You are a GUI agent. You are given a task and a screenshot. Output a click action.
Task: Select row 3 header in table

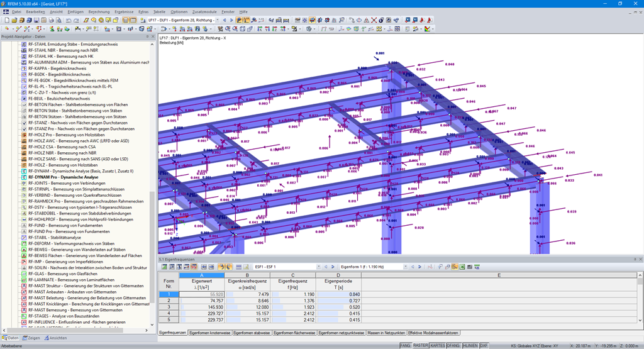click(169, 307)
